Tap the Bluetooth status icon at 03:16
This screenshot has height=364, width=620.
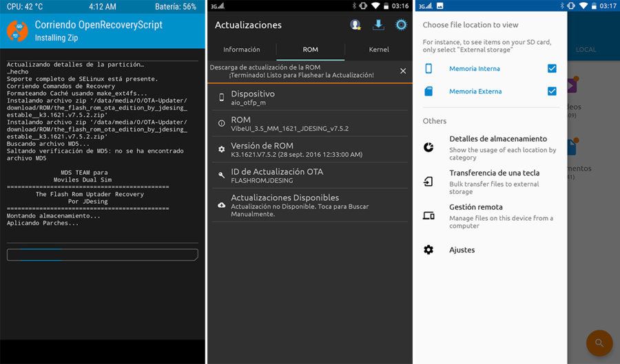click(x=354, y=6)
